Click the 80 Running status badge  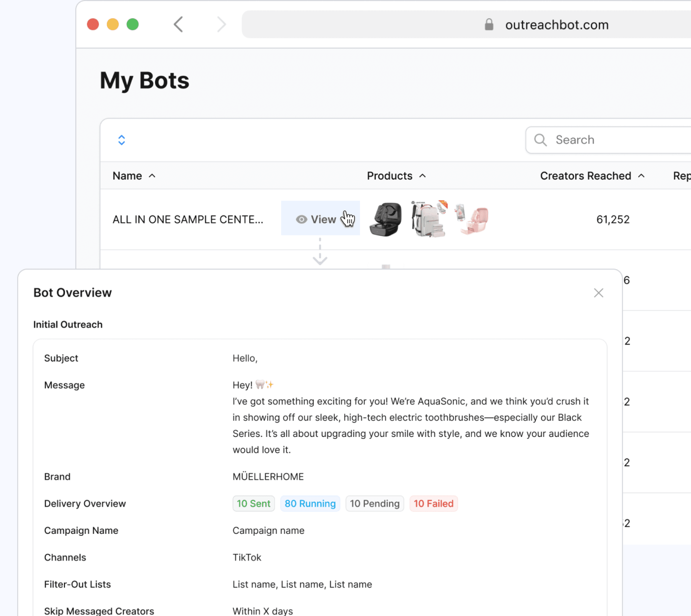pos(310,504)
